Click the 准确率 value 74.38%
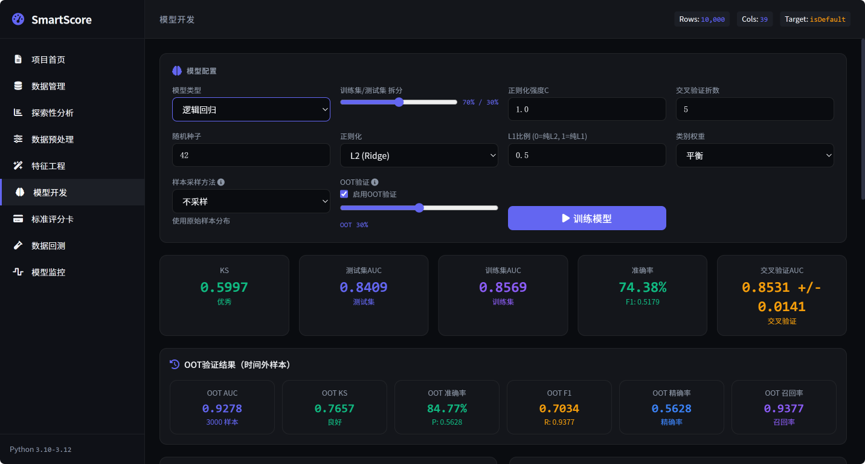The height and width of the screenshot is (464, 865). tap(642, 287)
